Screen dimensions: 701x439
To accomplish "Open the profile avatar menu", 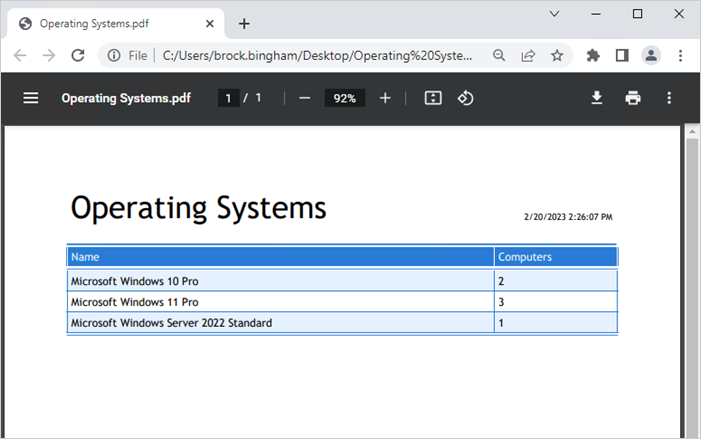I will point(651,55).
